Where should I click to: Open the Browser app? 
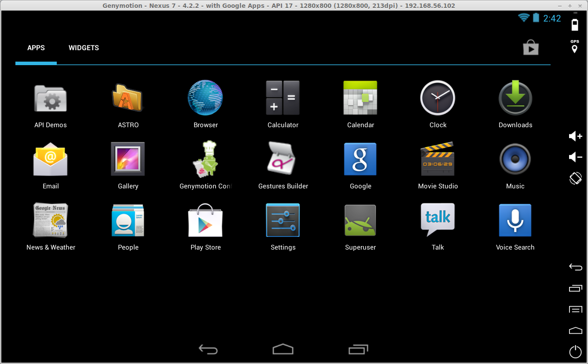206,98
